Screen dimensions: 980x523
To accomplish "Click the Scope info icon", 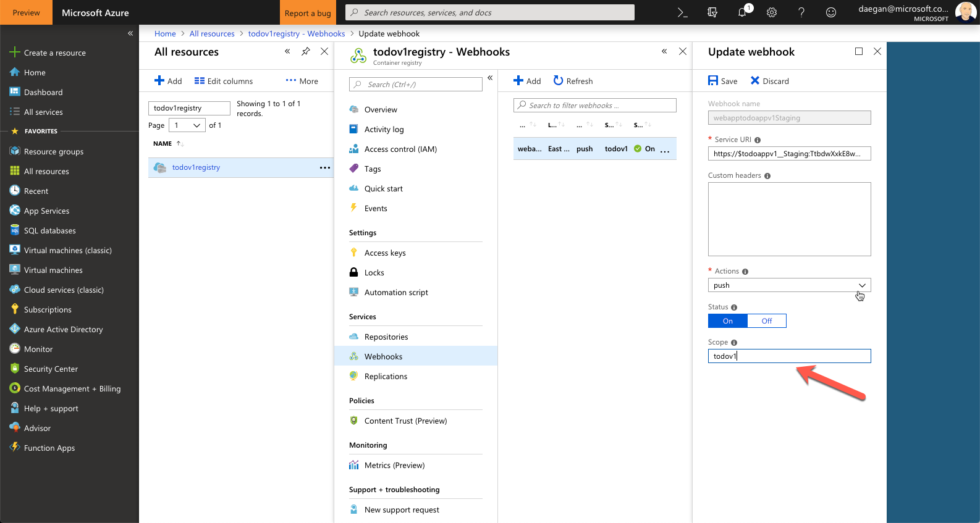I will tap(734, 343).
